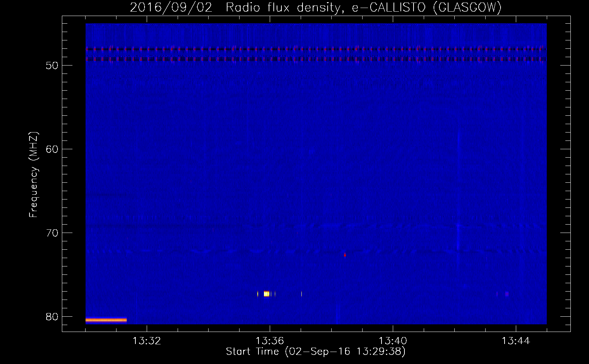Click the bright yellow burst near 13:36
Screen dimensions: 589x364
266,294
